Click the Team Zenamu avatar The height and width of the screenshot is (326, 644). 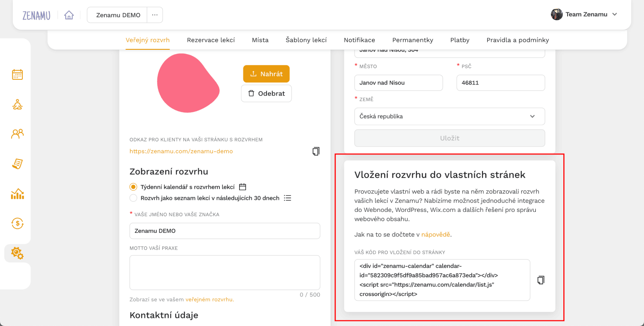[557, 15]
